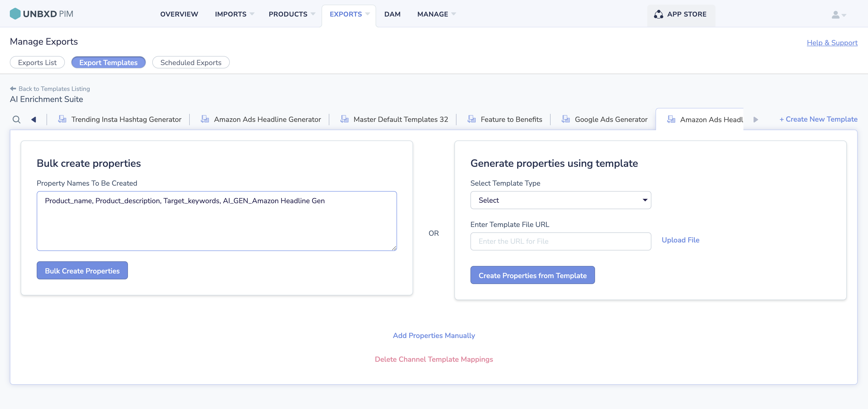Click the template search magnifier icon
This screenshot has height=409, width=868.
pyautogui.click(x=16, y=120)
